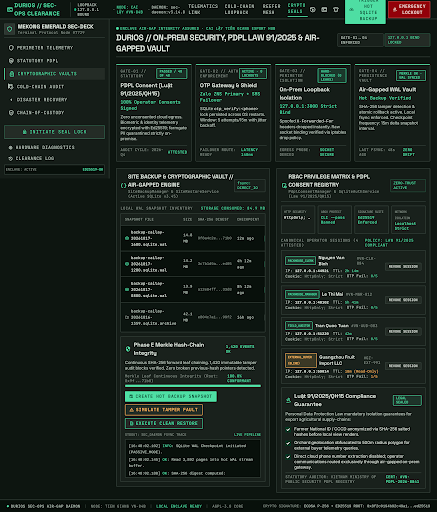The image size is (437, 512).
Task: Open Perimeter Telemetry in the sidebar
Action: 55,48
